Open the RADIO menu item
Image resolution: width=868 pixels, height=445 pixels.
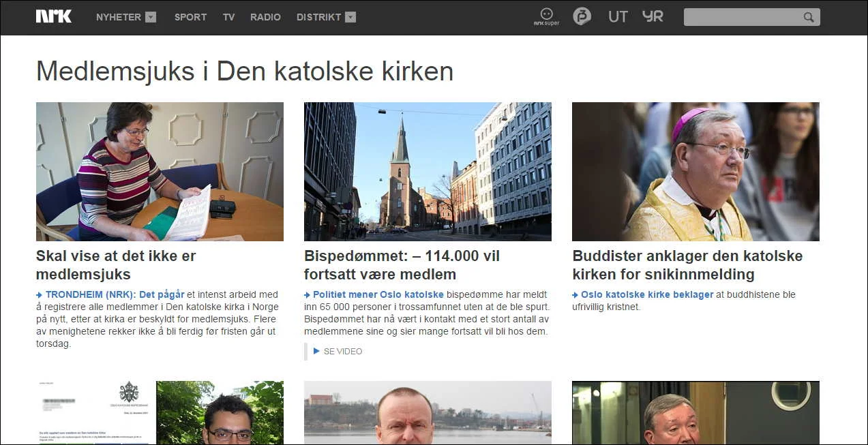(265, 17)
